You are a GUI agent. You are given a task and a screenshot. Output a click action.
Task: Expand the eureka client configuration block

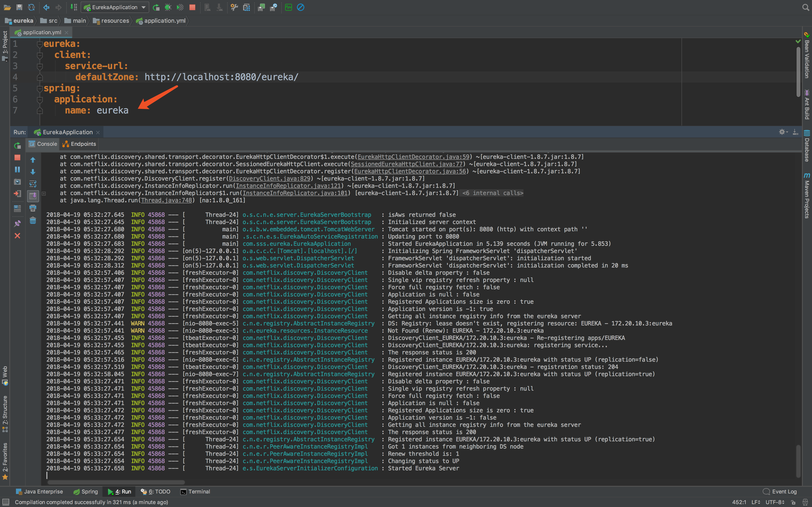coord(37,54)
